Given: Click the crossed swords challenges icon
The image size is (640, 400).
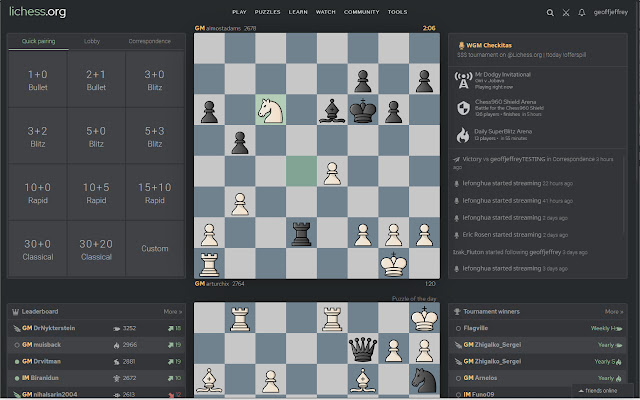Looking at the screenshot, I should [x=566, y=13].
